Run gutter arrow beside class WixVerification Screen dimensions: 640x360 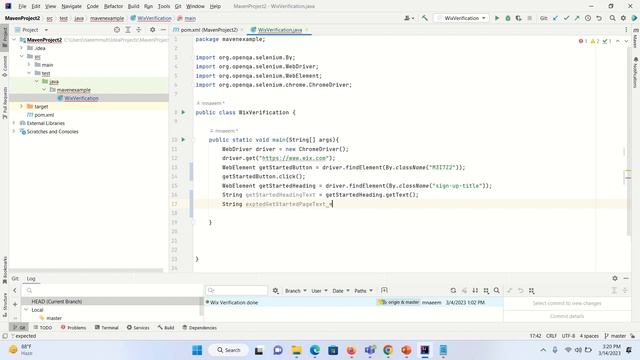(183, 112)
